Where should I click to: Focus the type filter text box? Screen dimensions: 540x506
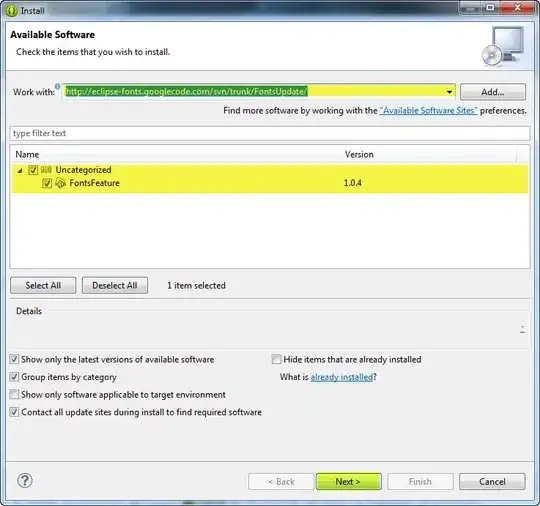tap(270, 133)
